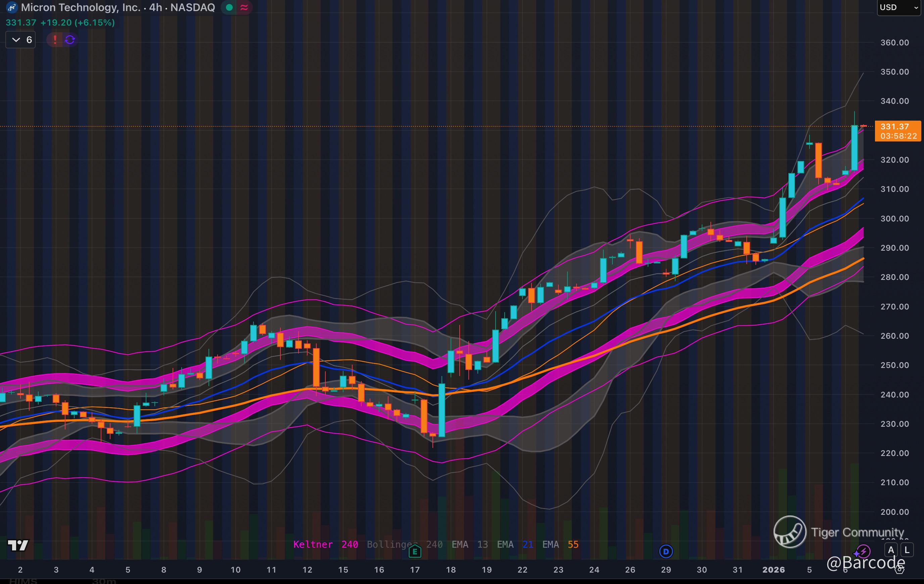Expand the 6 indicators legend chevron
This screenshot has height=584, width=924.
[x=16, y=40]
